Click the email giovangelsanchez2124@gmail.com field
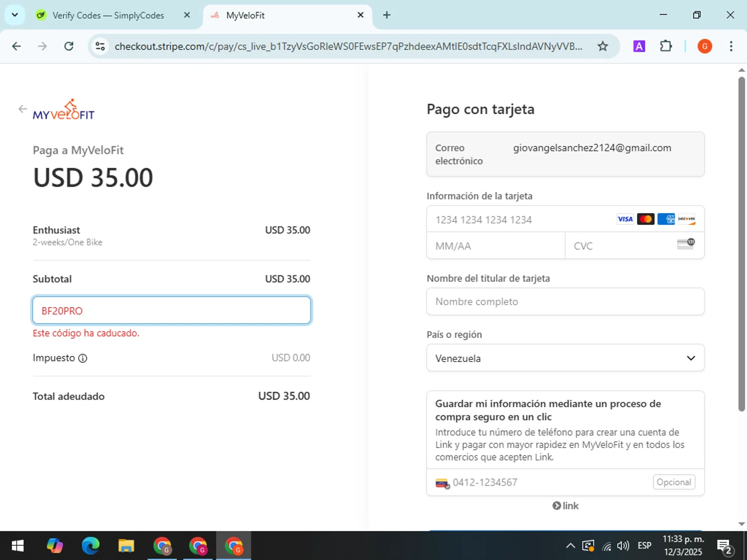Image resolution: width=747 pixels, height=560 pixels. 565,154
